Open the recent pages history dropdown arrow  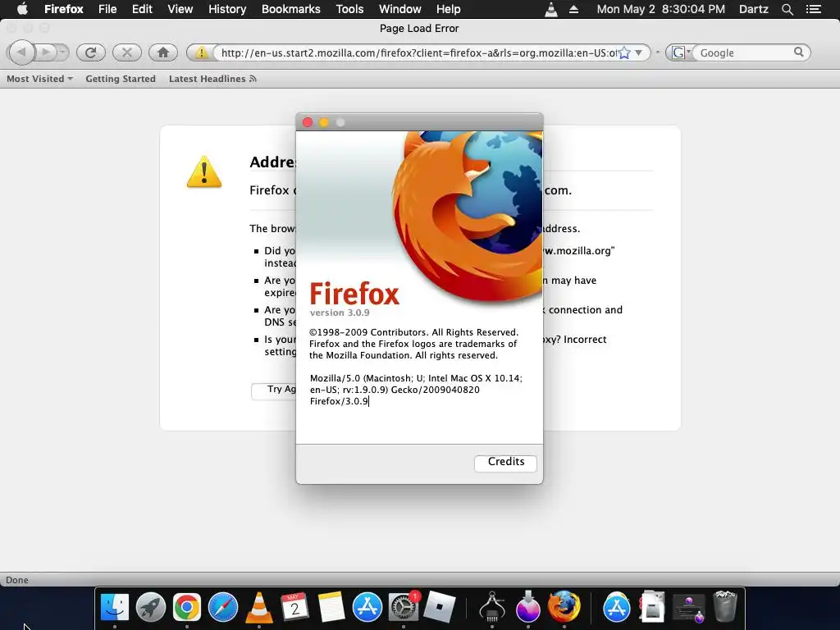(x=62, y=52)
